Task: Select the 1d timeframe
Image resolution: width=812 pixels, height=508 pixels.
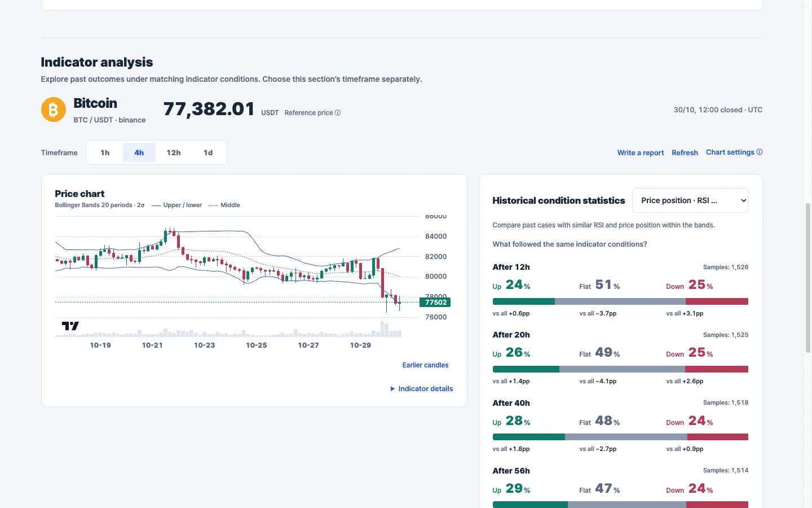Action: [208, 152]
